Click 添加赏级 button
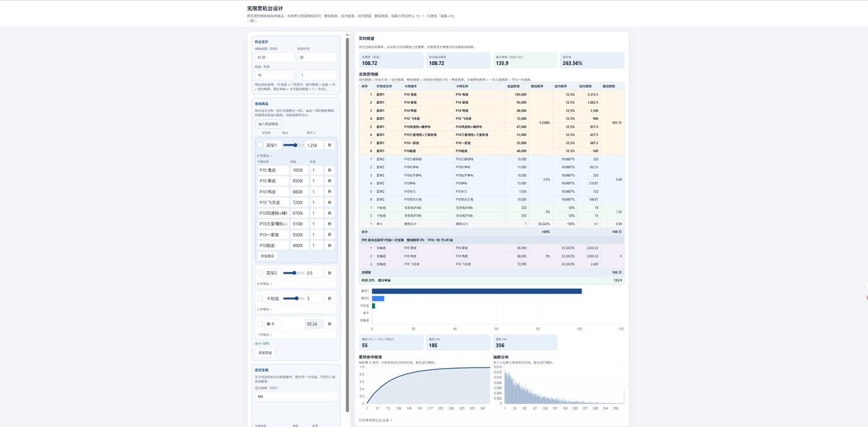This screenshot has width=868, height=427. (265, 353)
